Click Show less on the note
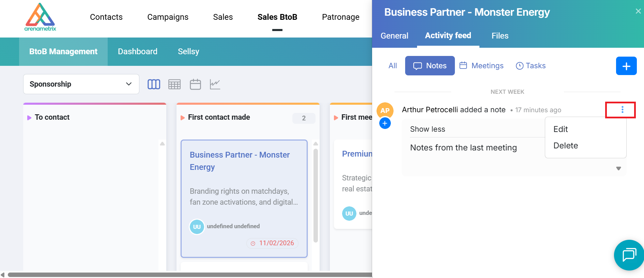 point(428,129)
